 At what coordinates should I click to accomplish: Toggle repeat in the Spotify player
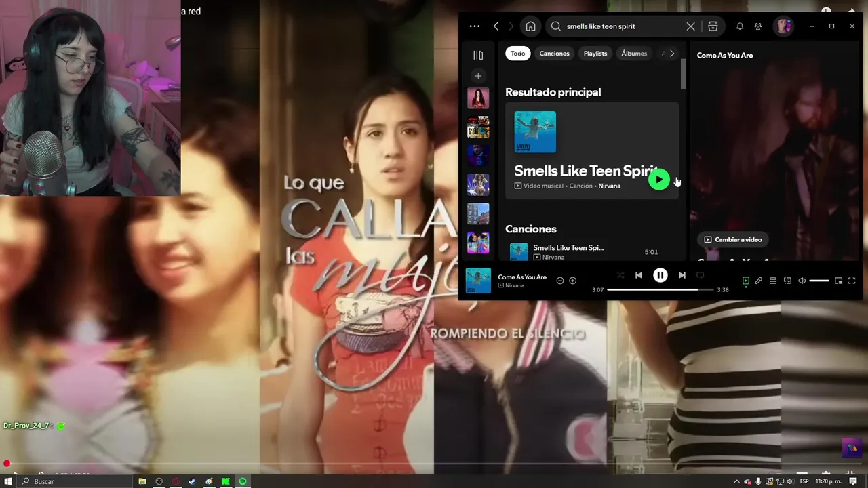pyautogui.click(x=700, y=275)
